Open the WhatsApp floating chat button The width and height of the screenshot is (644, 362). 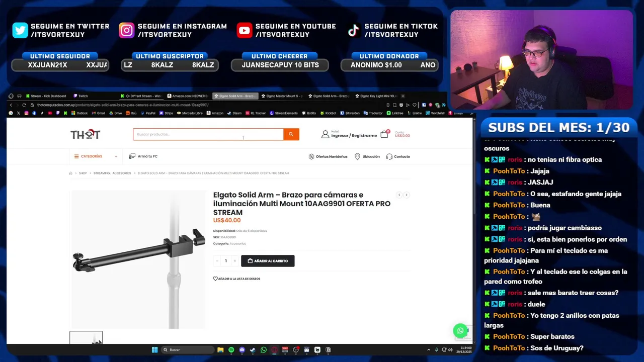460,330
